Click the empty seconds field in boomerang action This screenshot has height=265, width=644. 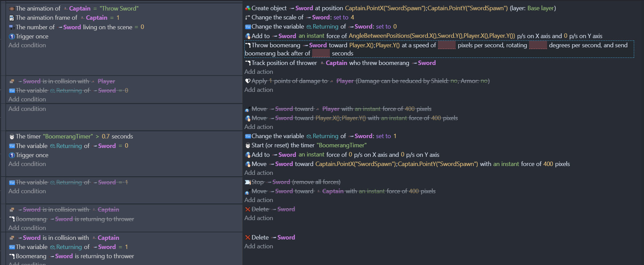[x=321, y=53]
